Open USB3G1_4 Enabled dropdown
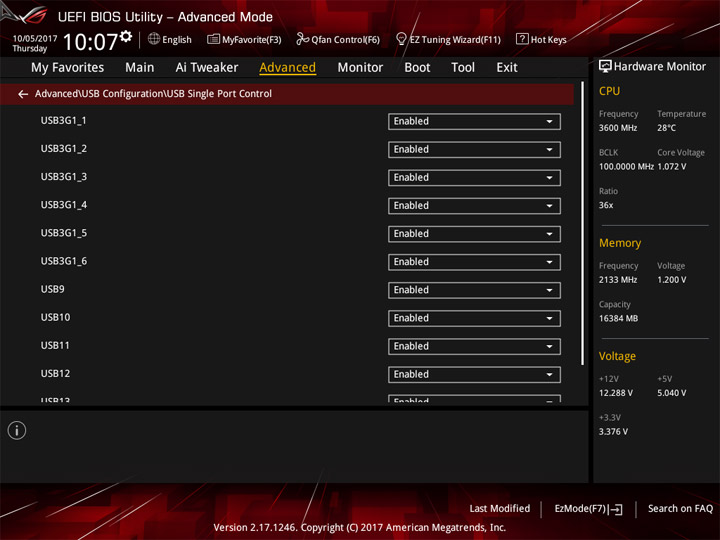Screen dimensions: 720x540 pos(474,206)
